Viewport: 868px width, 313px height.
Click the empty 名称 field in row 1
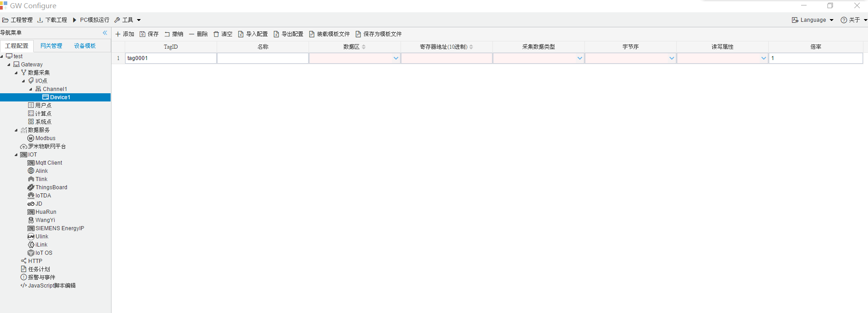pos(263,58)
